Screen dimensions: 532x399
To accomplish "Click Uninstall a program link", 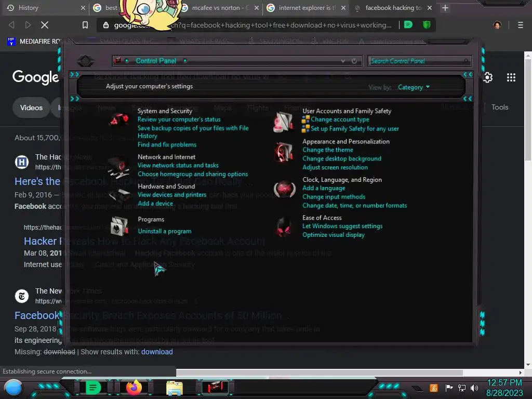I will pos(165,231).
